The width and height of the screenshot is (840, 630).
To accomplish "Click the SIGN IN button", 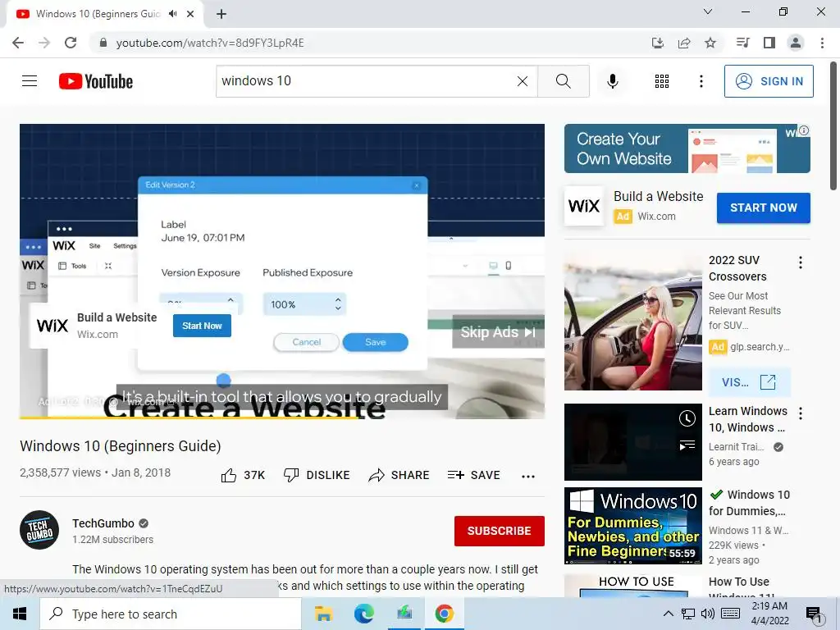I will (x=769, y=81).
